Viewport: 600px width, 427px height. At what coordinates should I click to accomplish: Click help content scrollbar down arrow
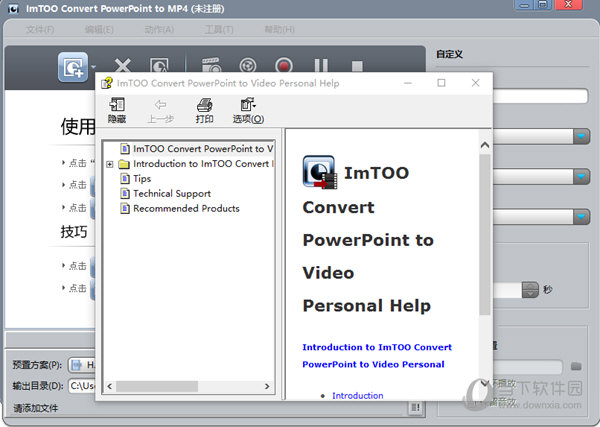(485, 383)
